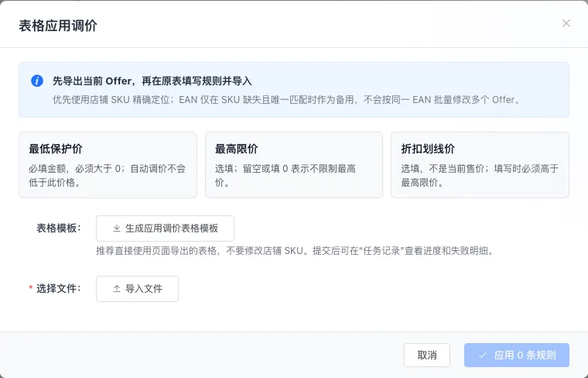This screenshot has width=588, height=378.
Task: Click the dialog title 表格应用调价
Action: (x=58, y=26)
